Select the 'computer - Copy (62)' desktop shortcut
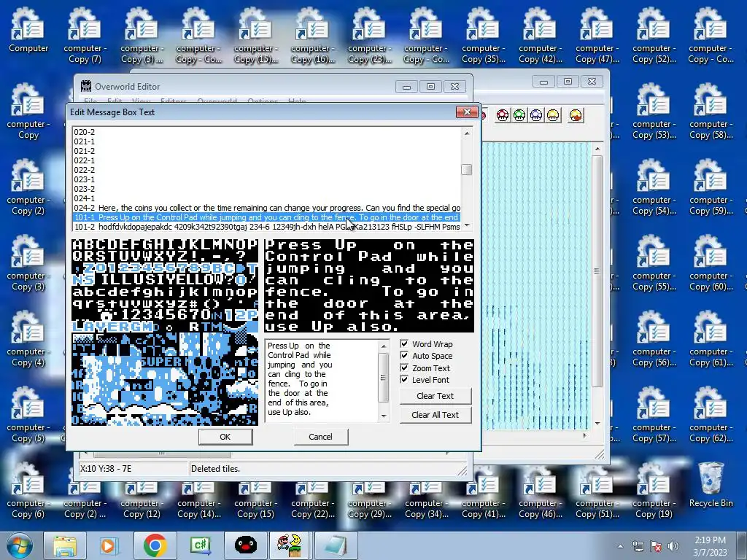The image size is (747, 560). point(711,415)
